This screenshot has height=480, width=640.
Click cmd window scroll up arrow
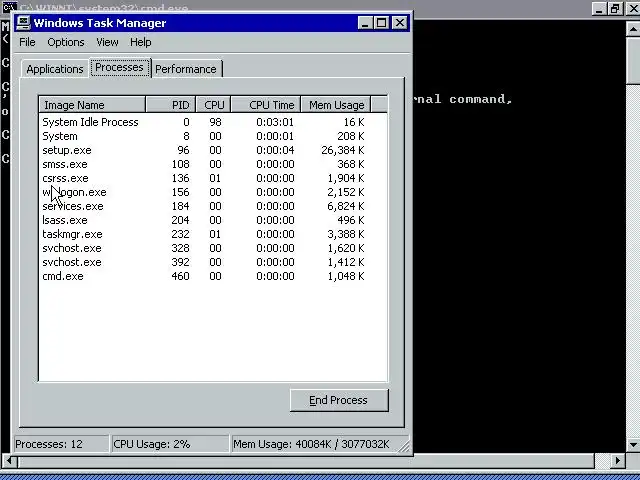tap(633, 29)
